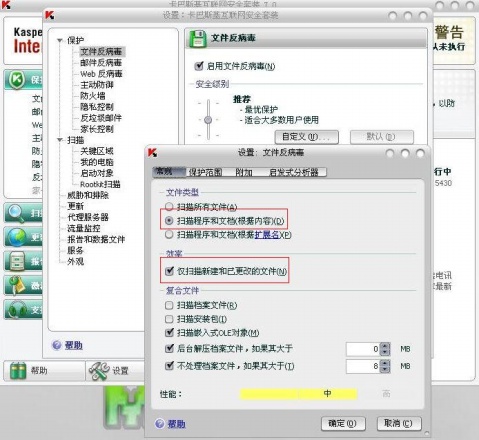
Task: Click the 默认 button
Action: pos(381,137)
